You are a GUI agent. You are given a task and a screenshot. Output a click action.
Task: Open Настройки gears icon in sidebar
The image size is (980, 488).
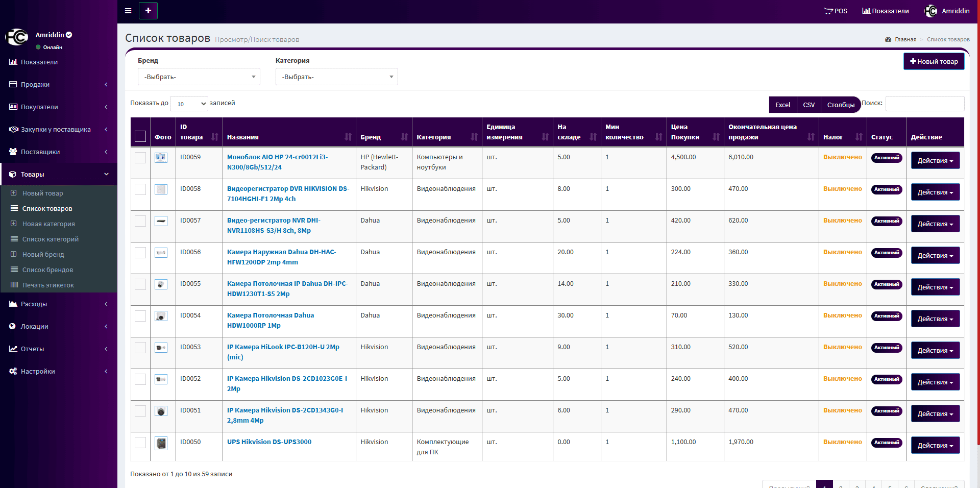[x=13, y=371]
